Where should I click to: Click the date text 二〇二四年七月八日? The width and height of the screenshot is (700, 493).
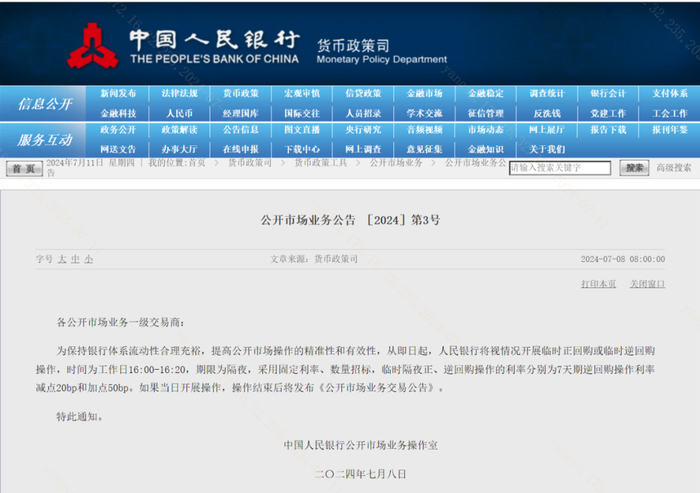click(361, 474)
